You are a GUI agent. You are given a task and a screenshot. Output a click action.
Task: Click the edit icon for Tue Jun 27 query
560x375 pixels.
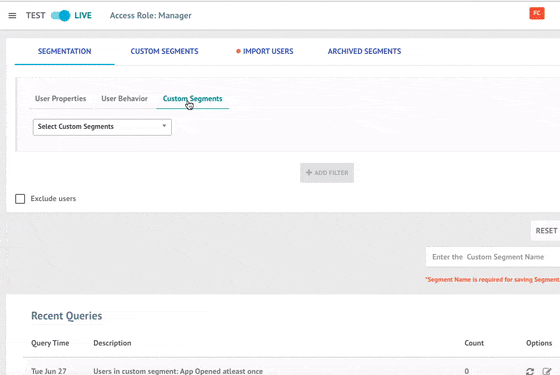[547, 371]
